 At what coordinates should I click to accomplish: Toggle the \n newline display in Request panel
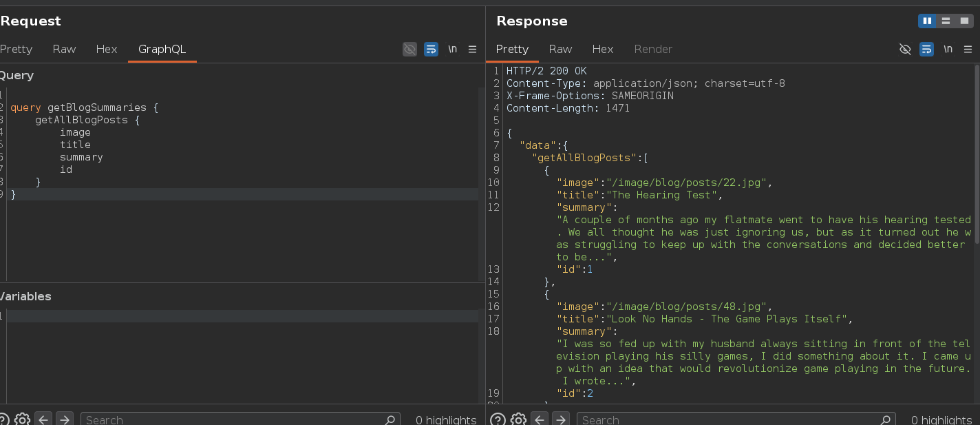click(452, 49)
